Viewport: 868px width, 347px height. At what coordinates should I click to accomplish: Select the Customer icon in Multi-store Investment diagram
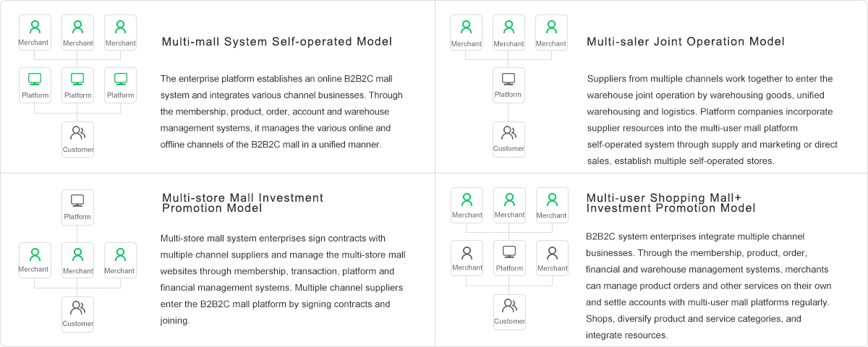tap(77, 314)
